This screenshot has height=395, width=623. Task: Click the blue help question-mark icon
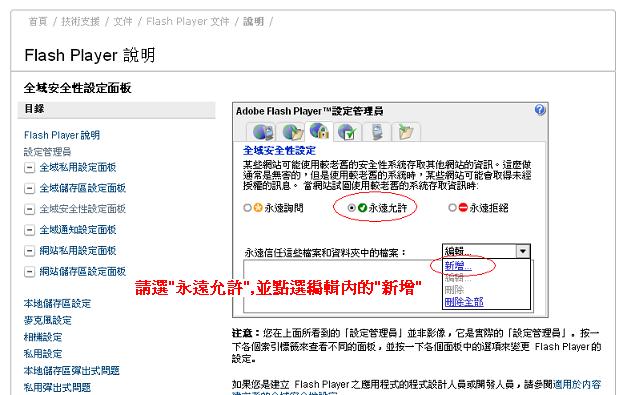click(x=540, y=110)
